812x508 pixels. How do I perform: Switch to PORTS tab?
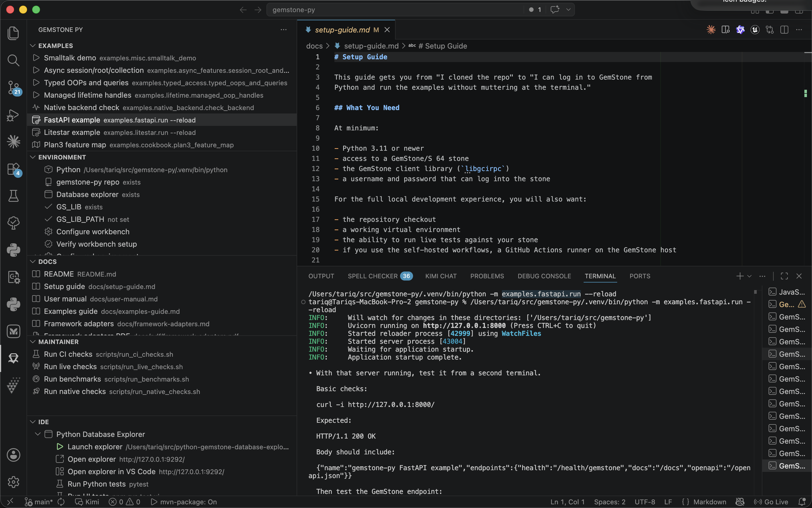(x=639, y=276)
